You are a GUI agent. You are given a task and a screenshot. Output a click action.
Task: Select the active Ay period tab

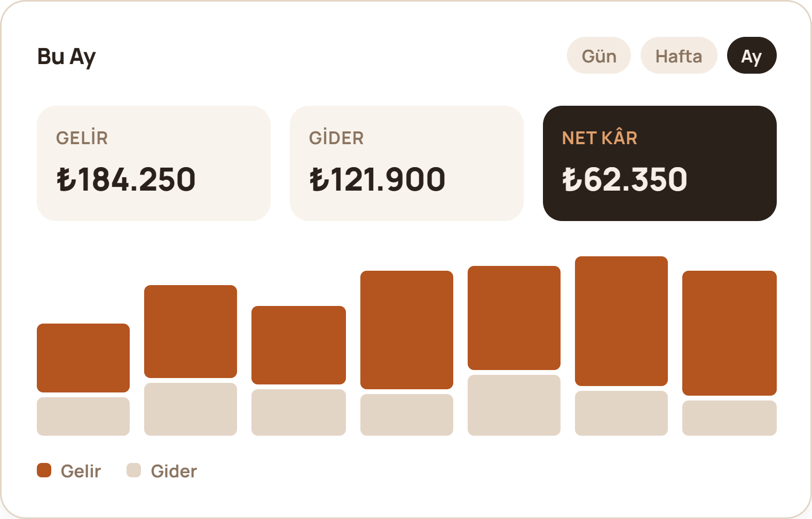click(752, 56)
